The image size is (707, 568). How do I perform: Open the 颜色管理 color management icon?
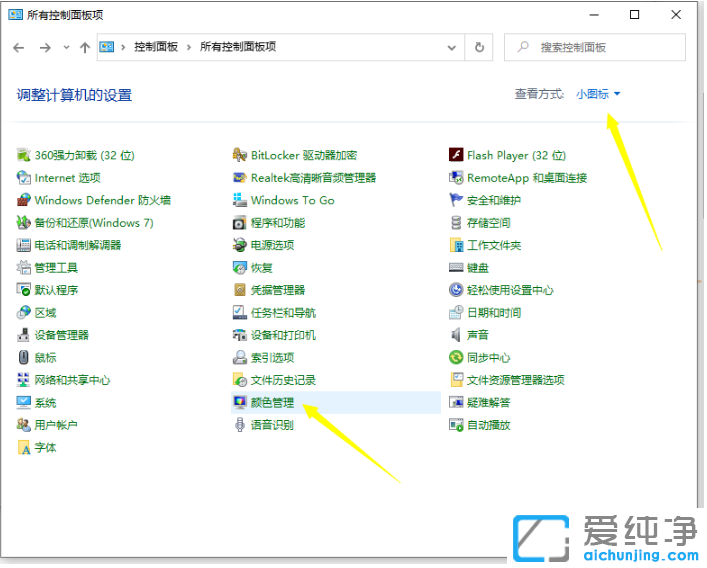[x=240, y=402]
